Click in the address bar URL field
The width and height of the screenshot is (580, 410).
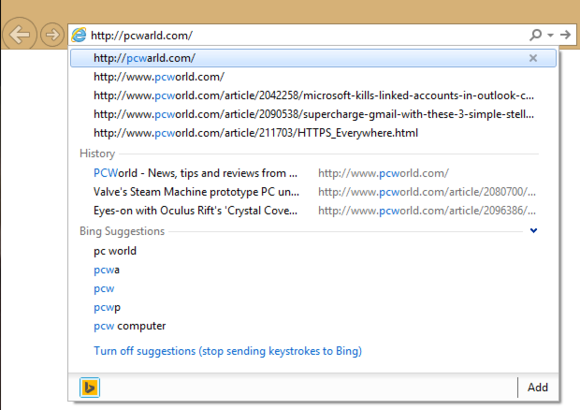point(307,35)
